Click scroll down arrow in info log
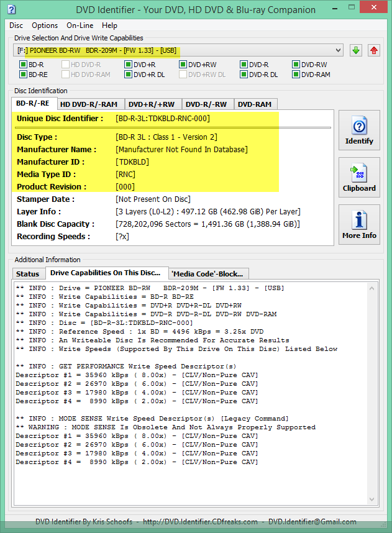The height and width of the screenshot is (533, 392). pos(372,499)
